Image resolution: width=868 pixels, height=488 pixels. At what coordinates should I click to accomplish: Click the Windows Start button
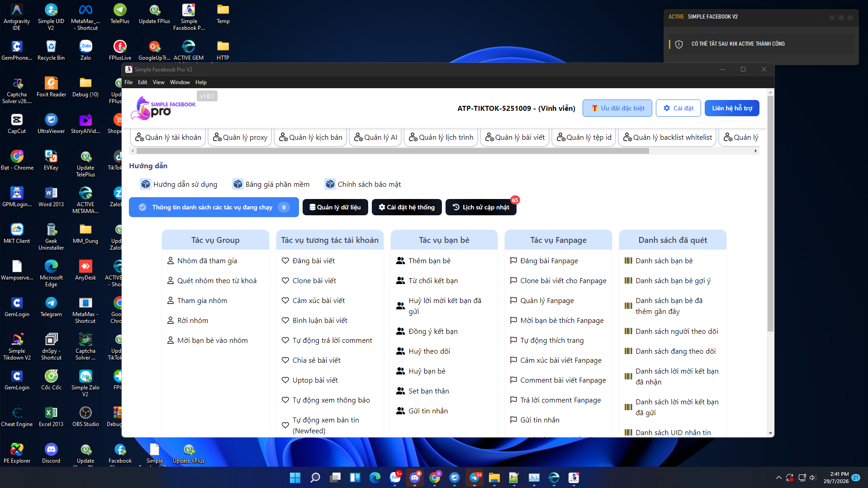(295, 478)
